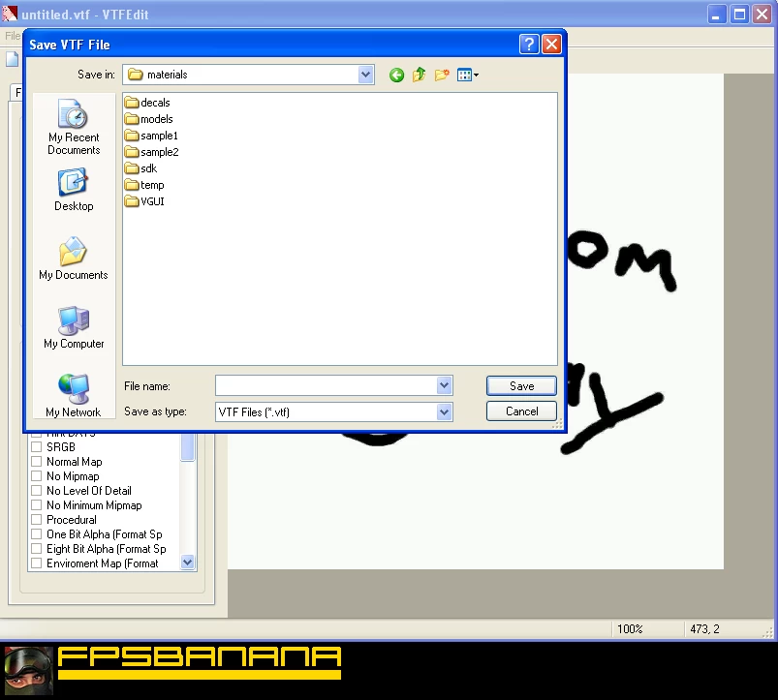The height and width of the screenshot is (700, 778).
Task: Check the No Mipmap flag
Action: pos(37,476)
